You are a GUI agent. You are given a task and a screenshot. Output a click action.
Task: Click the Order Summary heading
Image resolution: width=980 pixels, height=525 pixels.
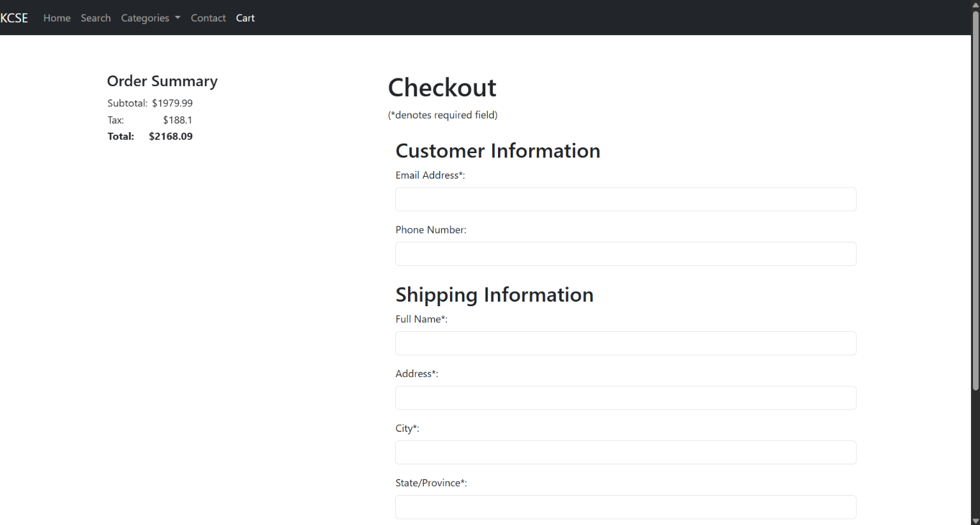click(162, 81)
